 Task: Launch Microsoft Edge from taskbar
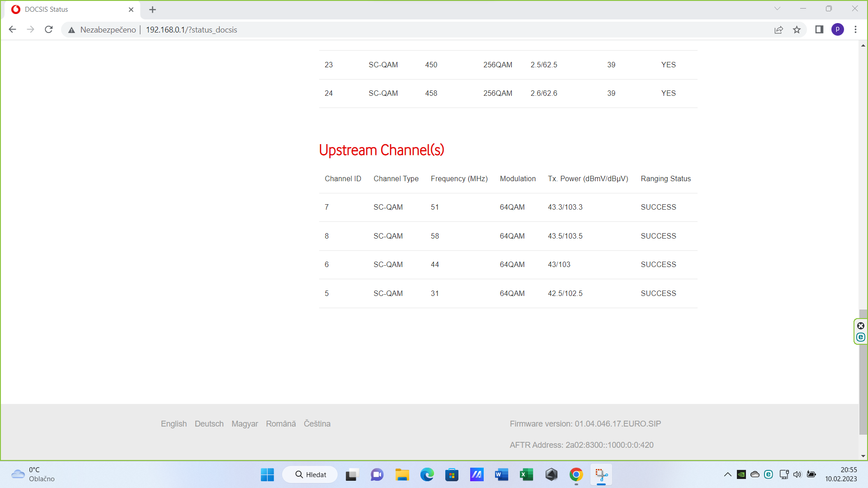click(x=427, y=474)
